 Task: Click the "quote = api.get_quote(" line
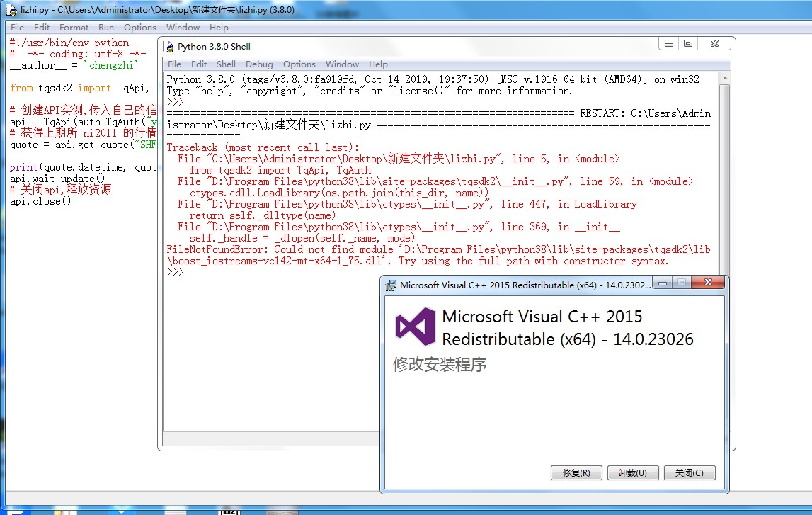(x=83, y=145)
